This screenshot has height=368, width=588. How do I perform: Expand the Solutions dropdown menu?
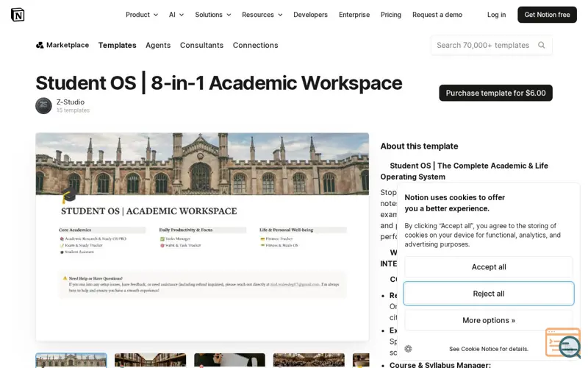[x=213, y=15]
